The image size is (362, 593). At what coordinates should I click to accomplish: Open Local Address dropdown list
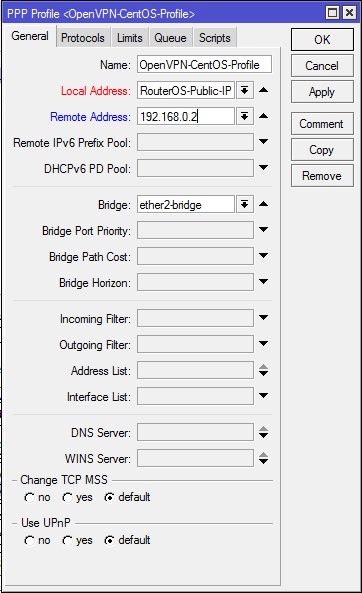245,90
